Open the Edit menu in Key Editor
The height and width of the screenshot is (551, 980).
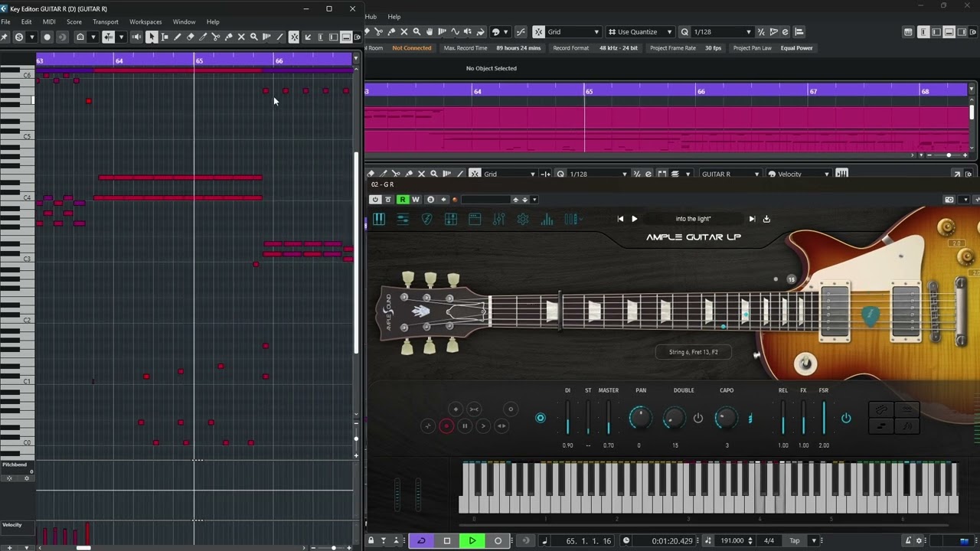pyautogui.click(x=26, y=21)
